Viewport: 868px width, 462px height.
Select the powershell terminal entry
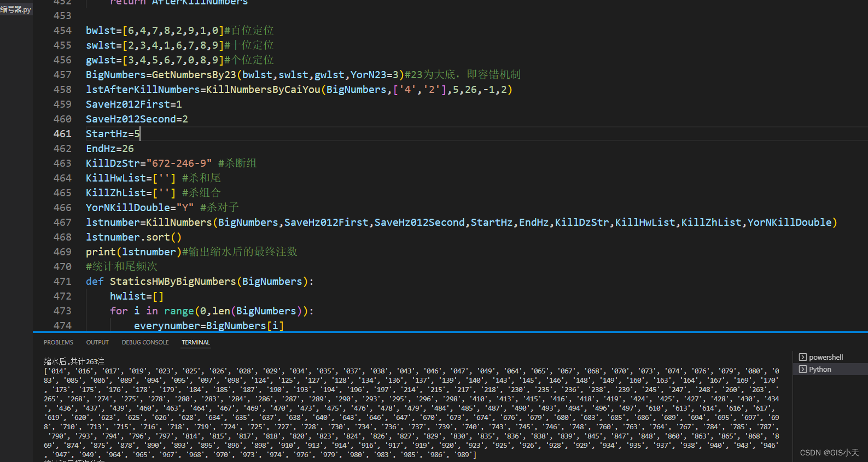pos(826,357)
